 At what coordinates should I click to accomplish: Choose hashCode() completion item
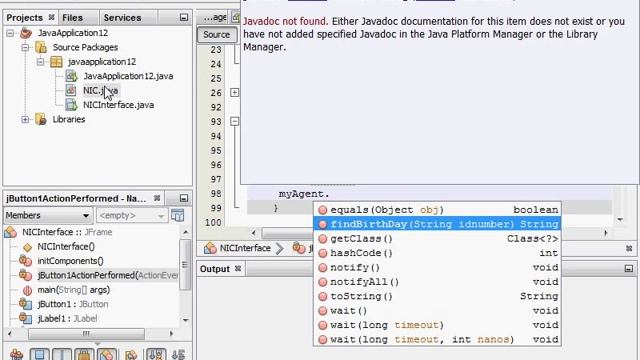click(x=437, y=253)
